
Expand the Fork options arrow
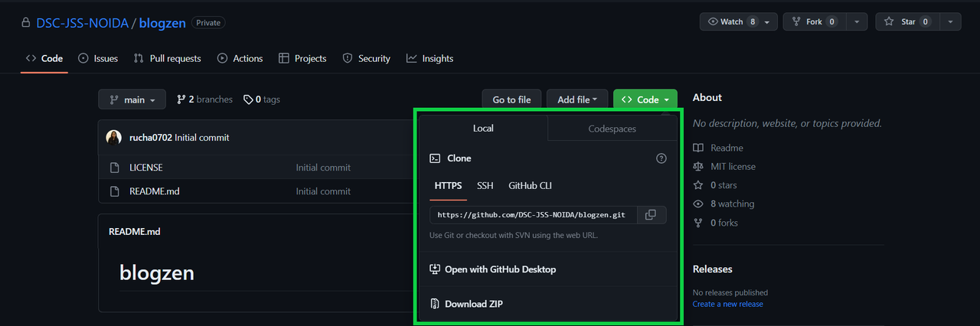pyautogui.click(x=857, y=21)
